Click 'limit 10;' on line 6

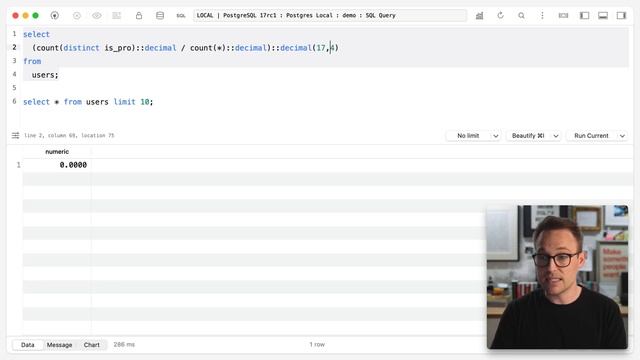pos(133,102)
